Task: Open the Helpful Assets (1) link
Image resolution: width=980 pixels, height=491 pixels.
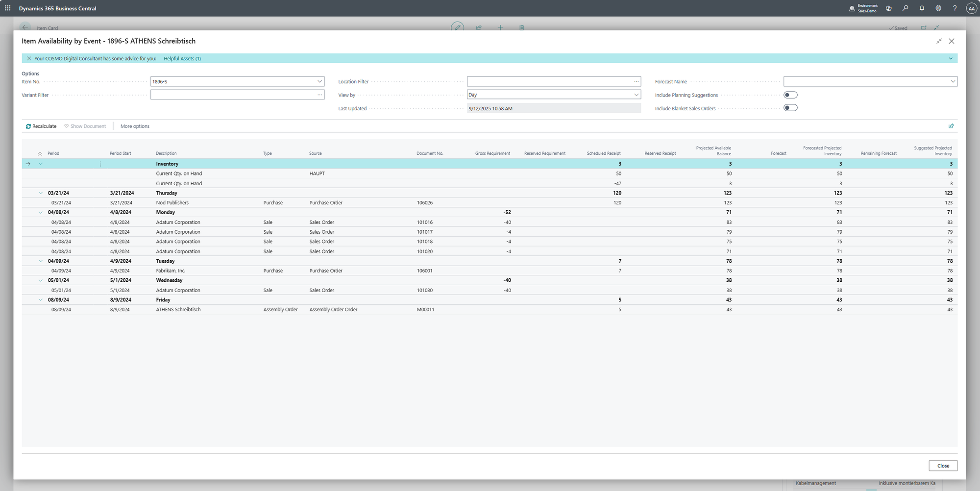Action: pos(182,58)
